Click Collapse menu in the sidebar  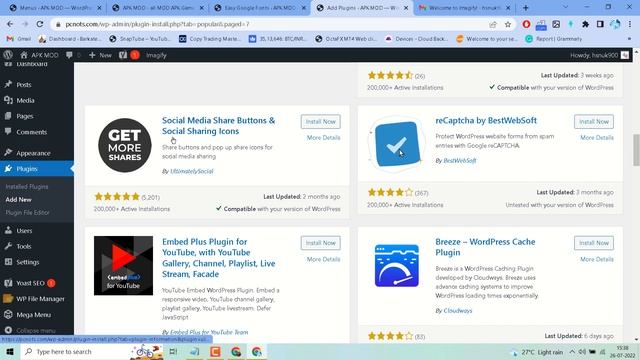[x=37, y=330]
